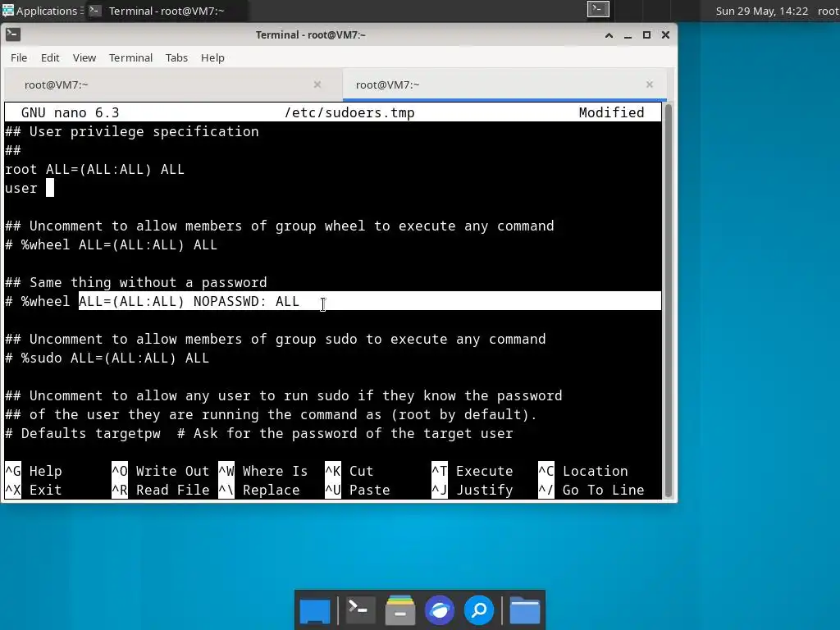Click '## Same thing without a password'
The height and width of the screenshot is (630, 840).
(x=136, y=282)
